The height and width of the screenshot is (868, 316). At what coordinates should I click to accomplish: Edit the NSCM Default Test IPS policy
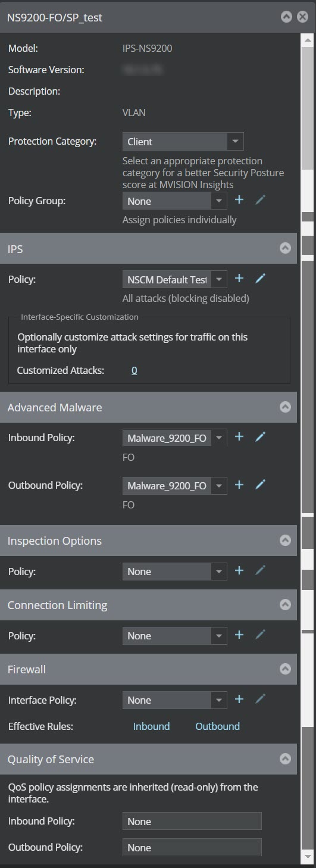tap(259, 278)
